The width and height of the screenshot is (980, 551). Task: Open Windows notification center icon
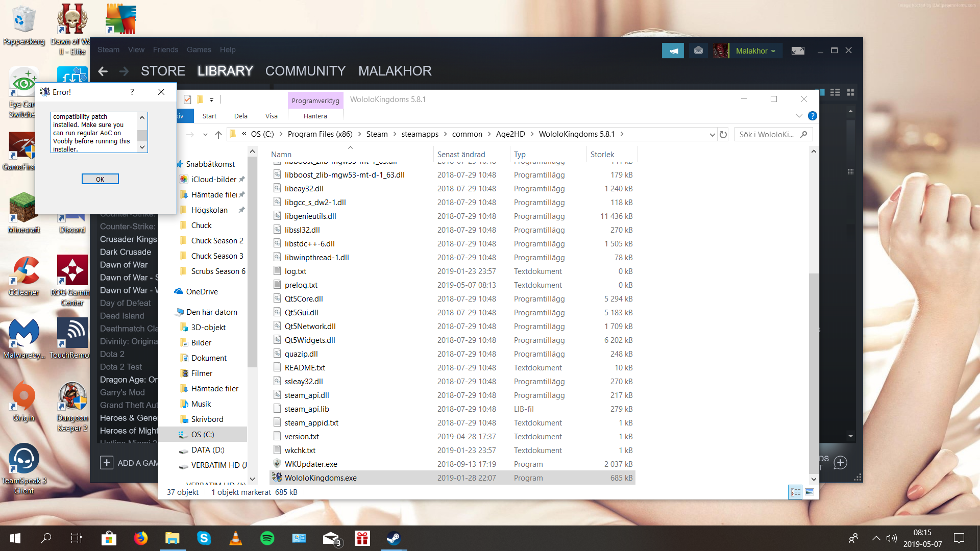click(959, 538)
